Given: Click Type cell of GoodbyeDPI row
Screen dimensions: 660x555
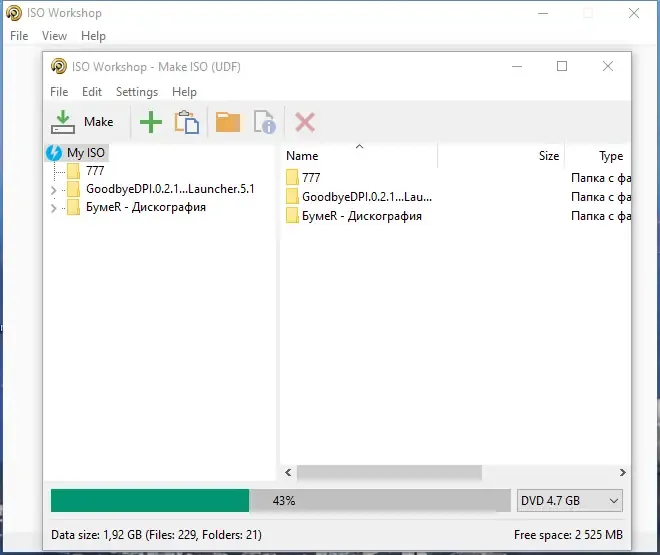Looking at the screenshot, I should point(601,197).
